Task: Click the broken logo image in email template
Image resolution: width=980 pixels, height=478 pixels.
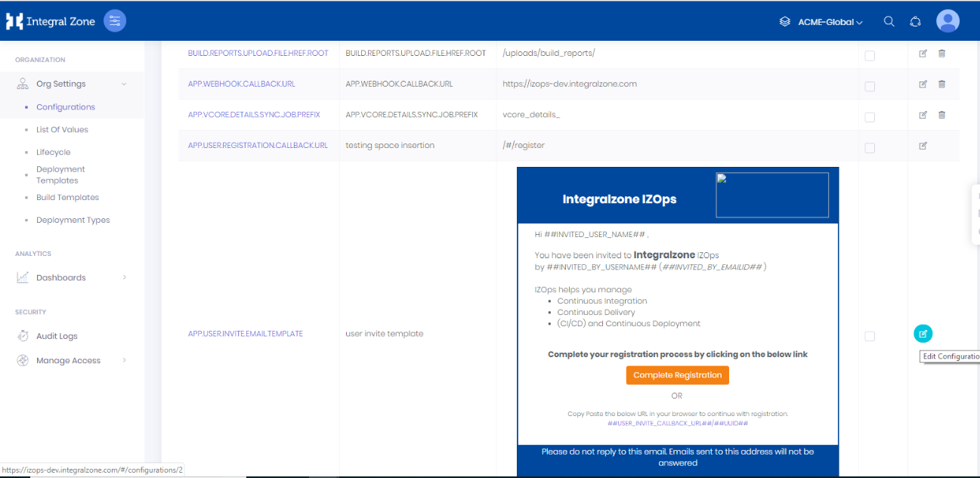Action: point(772,195)
